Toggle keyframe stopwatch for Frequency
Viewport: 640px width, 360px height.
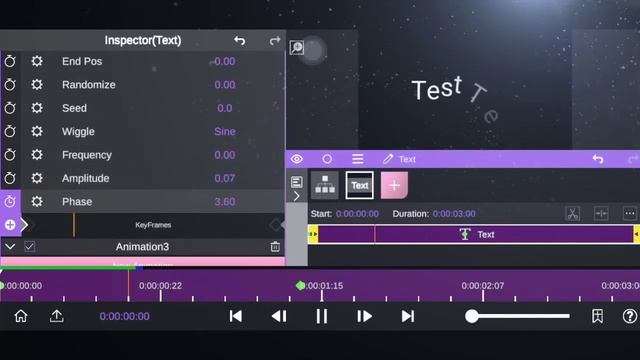click(x=10, y=155)
